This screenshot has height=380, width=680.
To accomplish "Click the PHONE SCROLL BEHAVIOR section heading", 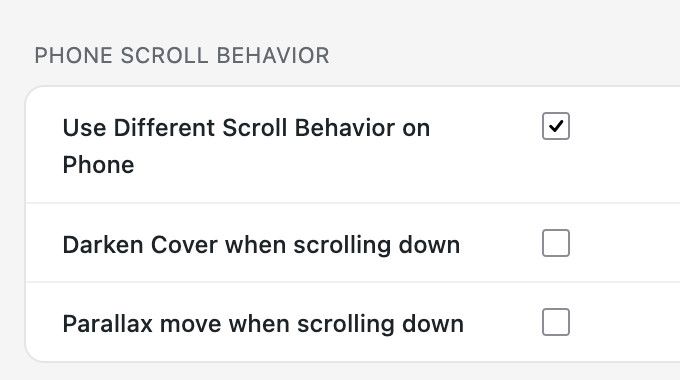I will (182, 56).
